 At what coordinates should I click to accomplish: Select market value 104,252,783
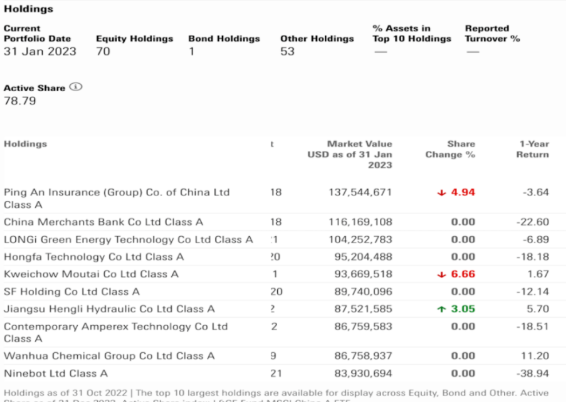pyautogui.click(x=360, y=239)
